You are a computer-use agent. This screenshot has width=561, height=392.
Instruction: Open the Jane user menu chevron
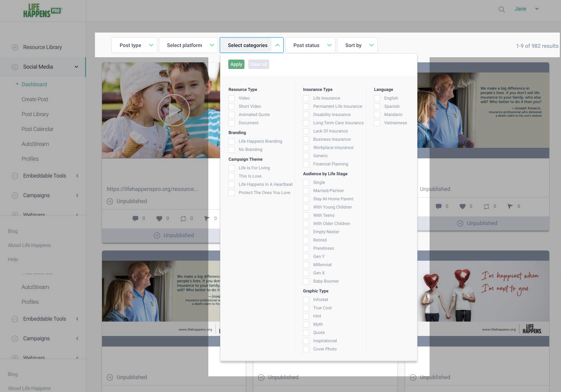pos(537,9)
